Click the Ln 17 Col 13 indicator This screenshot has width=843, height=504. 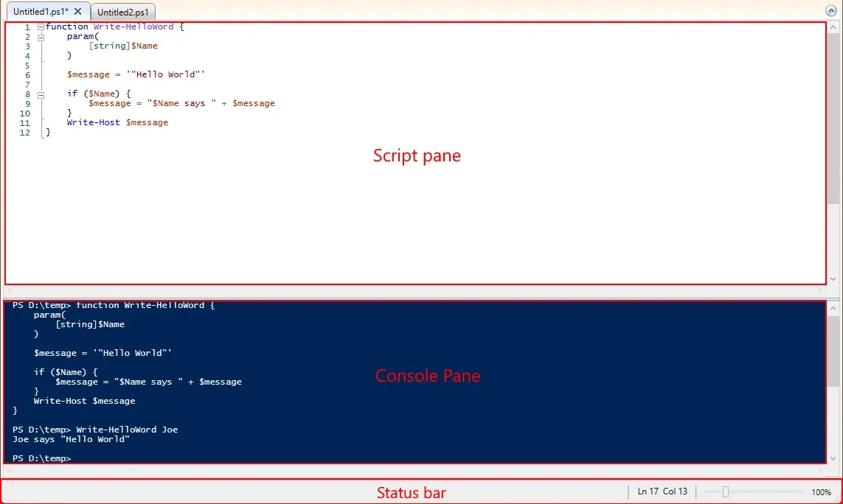coord(662,491)
